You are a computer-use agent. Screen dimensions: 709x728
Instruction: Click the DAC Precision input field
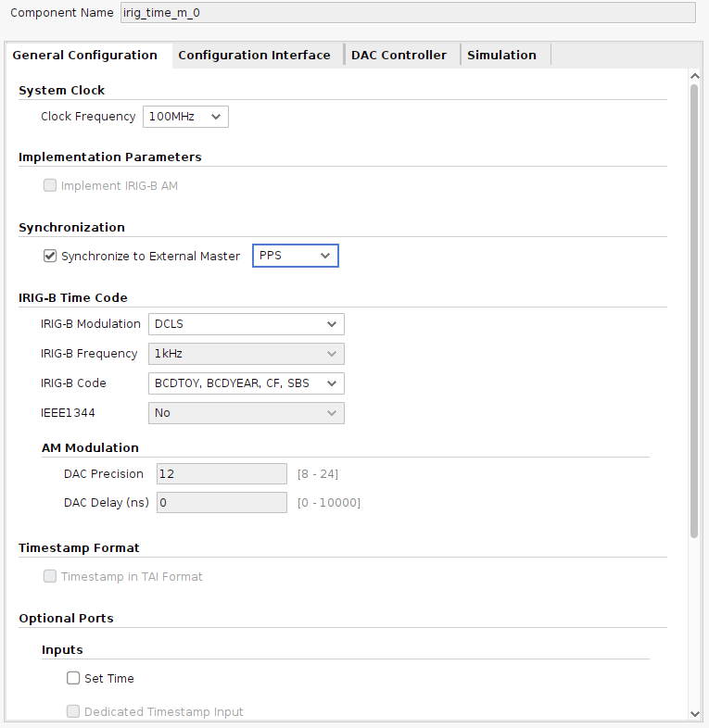[222, 474]
